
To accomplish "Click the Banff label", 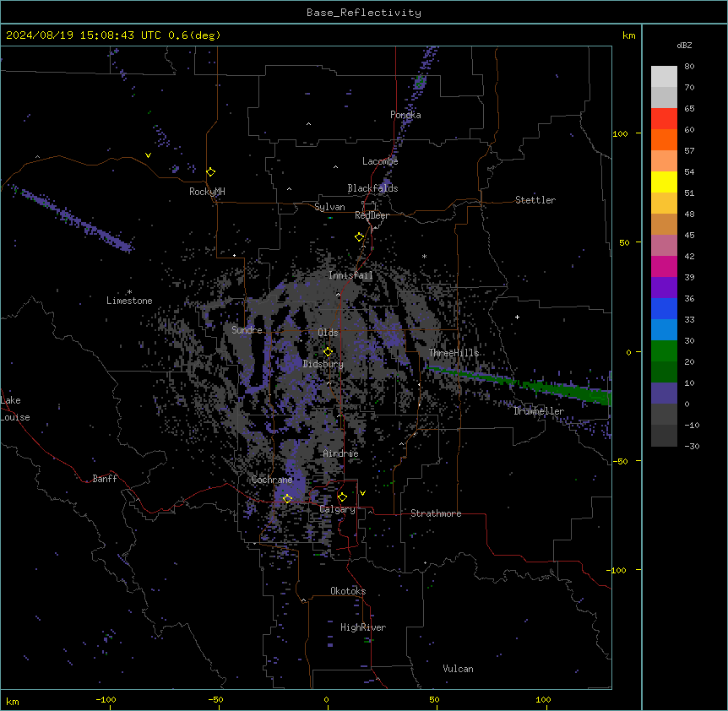I will (105, 479).
